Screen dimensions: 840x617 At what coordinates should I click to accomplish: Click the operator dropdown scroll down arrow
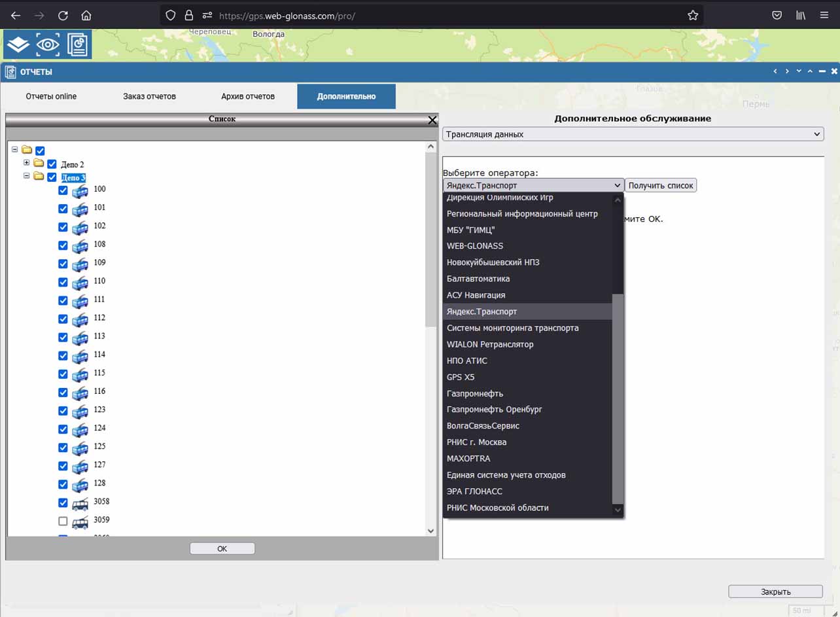tap(618, 510)
